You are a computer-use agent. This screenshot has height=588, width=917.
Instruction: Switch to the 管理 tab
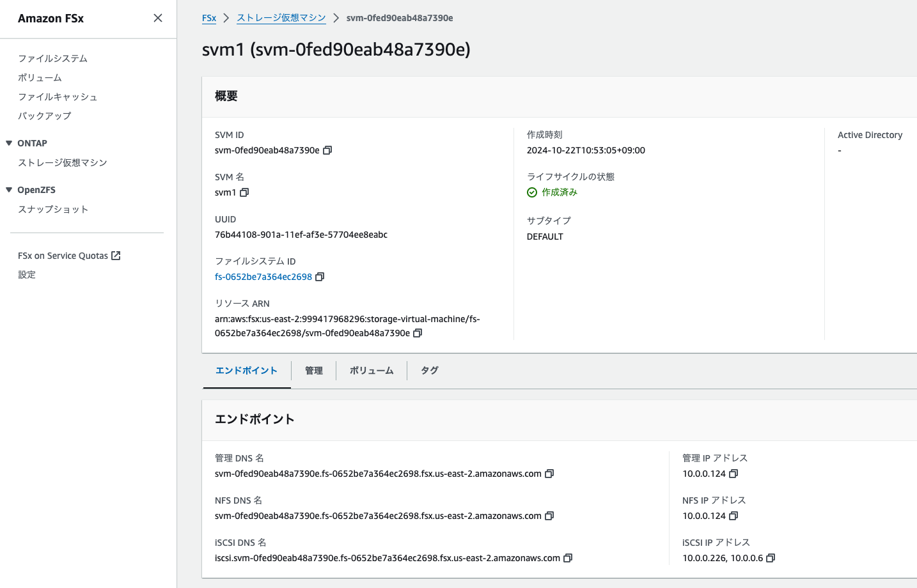point(314,371)
